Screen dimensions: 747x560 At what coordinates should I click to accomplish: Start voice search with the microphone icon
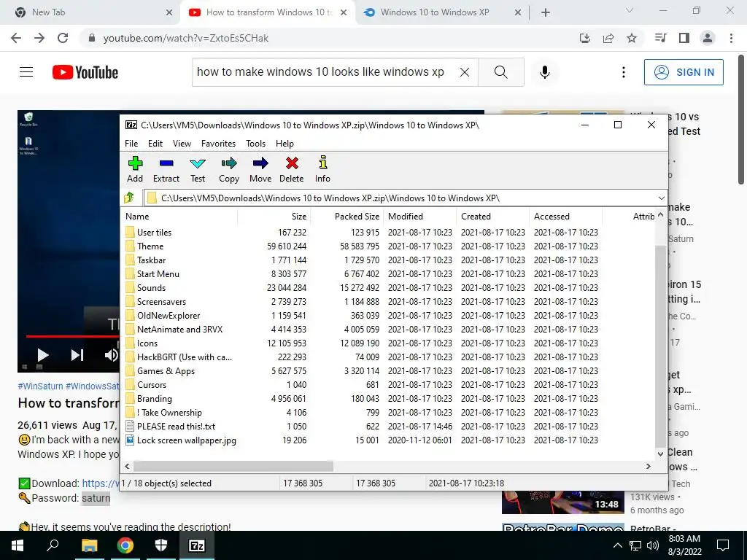tap(544, 72)
